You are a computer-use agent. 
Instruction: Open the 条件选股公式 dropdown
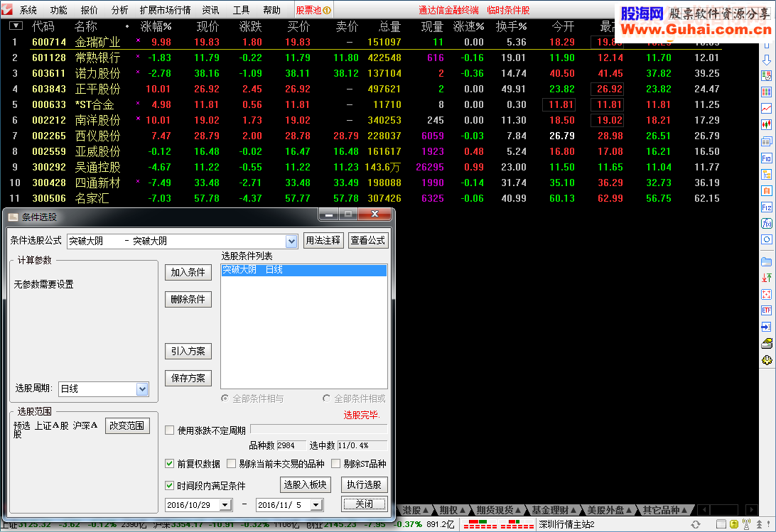291,241
